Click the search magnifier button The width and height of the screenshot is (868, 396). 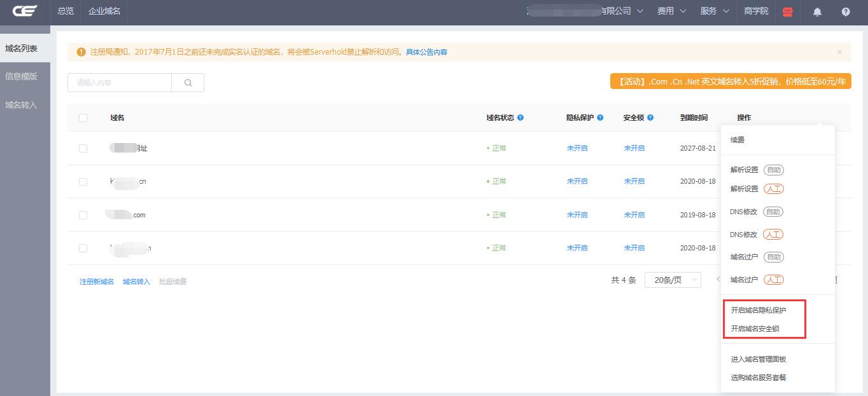click(x=188, y=83)
